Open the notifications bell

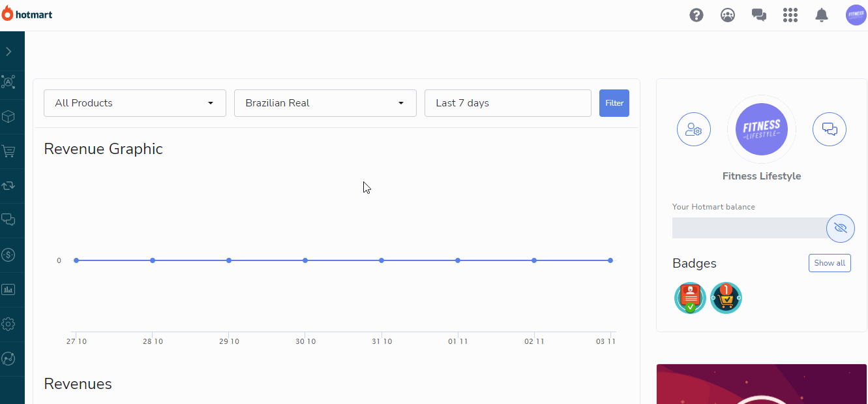[822, 15]
